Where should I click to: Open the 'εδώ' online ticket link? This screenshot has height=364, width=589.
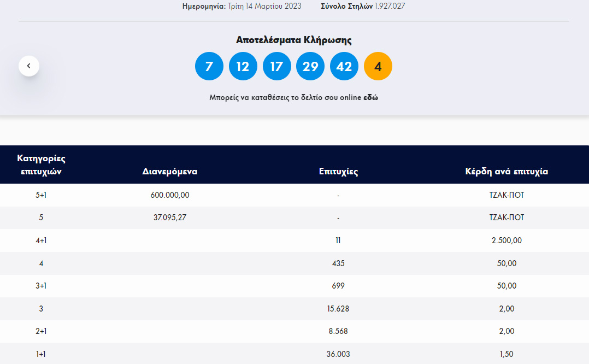(370, 98)
